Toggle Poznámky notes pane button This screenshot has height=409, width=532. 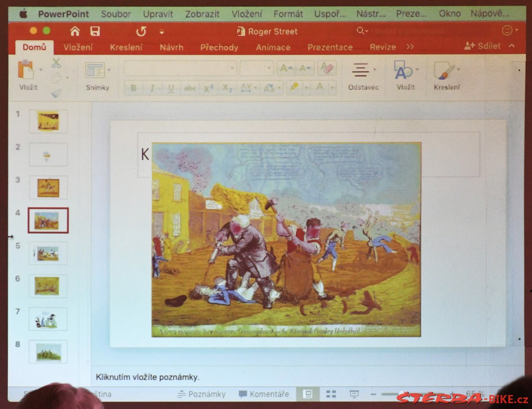(x=202, y=394)
